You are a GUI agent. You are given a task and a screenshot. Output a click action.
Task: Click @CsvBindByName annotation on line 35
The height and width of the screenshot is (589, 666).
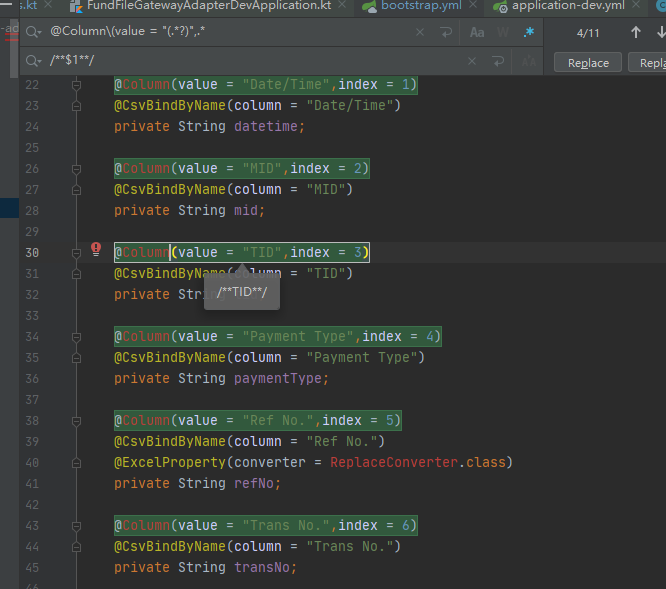[170, 357]
